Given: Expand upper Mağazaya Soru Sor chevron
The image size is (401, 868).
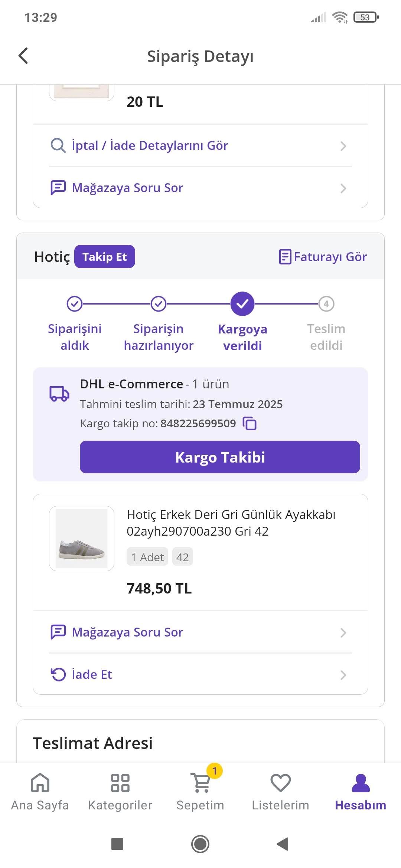Looking at the screenshot, I should [343, 188].
